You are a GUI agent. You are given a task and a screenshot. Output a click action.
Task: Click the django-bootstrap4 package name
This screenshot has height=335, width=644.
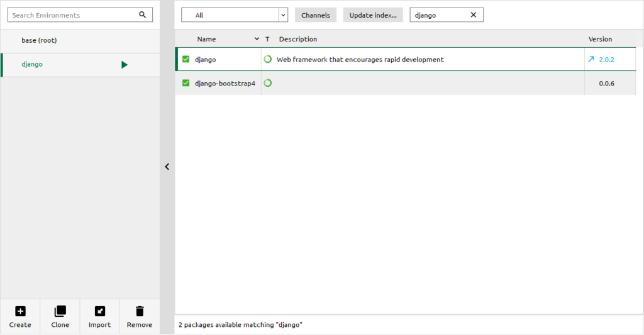coord(225,84)
